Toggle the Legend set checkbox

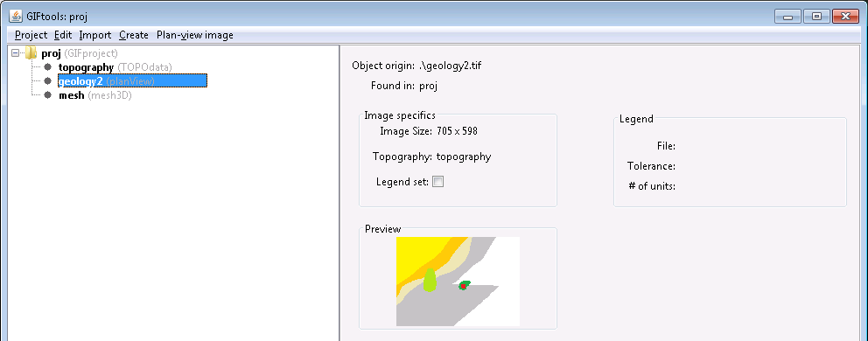point(437,182)
